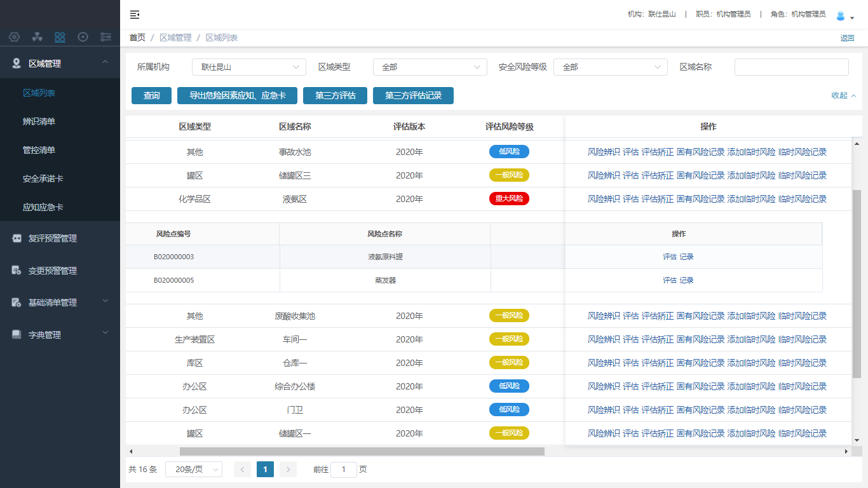
Task: Select the highlighted four-squares module icon
Action: [60, 37]
